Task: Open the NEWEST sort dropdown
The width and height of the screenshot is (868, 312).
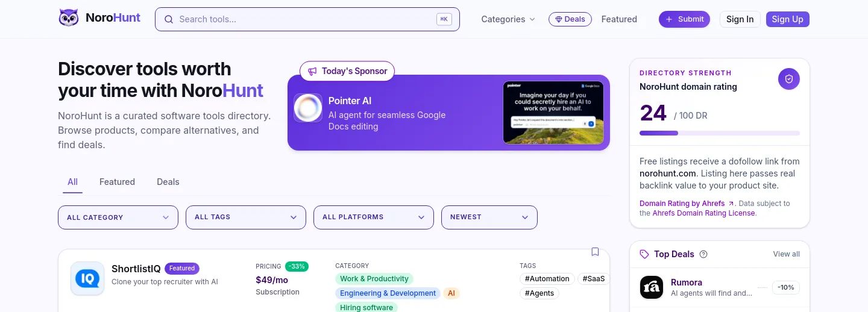Action: pos(489,217)
